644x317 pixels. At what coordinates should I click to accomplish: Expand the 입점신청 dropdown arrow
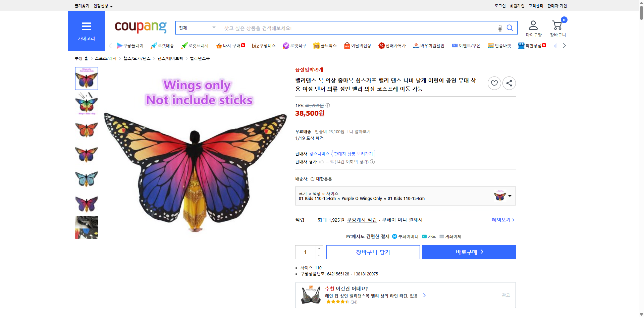(112, 6)
